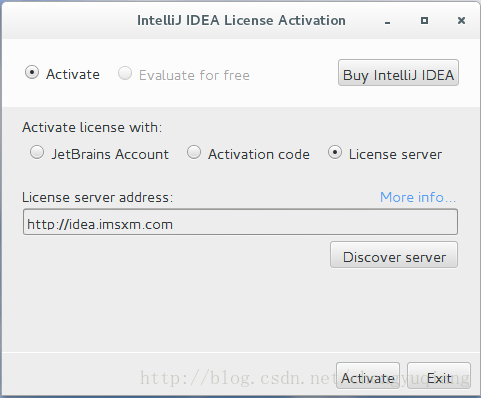Focus the license server address field

tap(240, 222)
